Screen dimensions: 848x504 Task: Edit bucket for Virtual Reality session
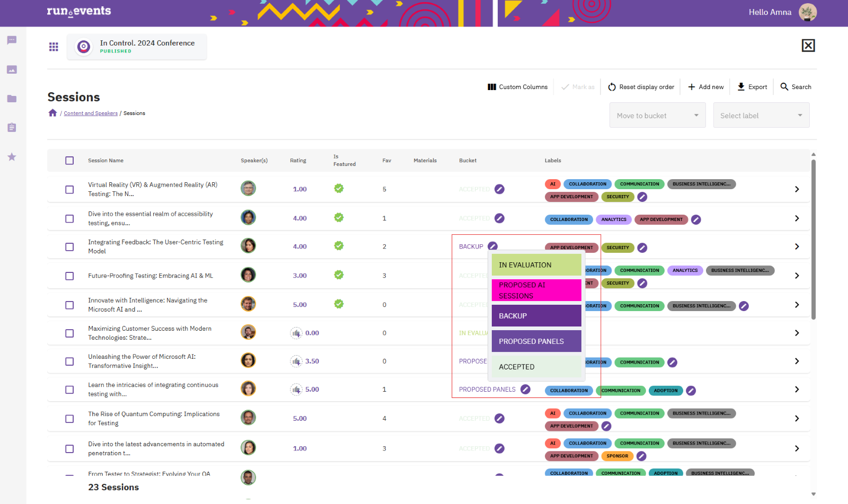pos(499,189)
